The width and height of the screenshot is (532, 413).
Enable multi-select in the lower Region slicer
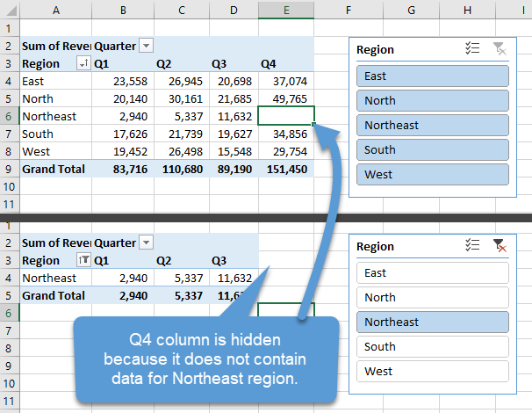(x=472, y=246)
